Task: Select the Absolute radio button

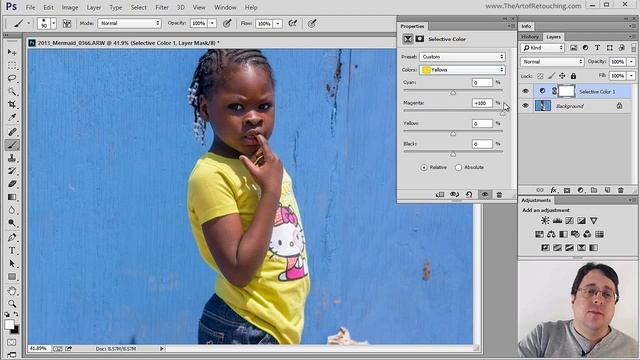Action: click(x=458, y=167)
